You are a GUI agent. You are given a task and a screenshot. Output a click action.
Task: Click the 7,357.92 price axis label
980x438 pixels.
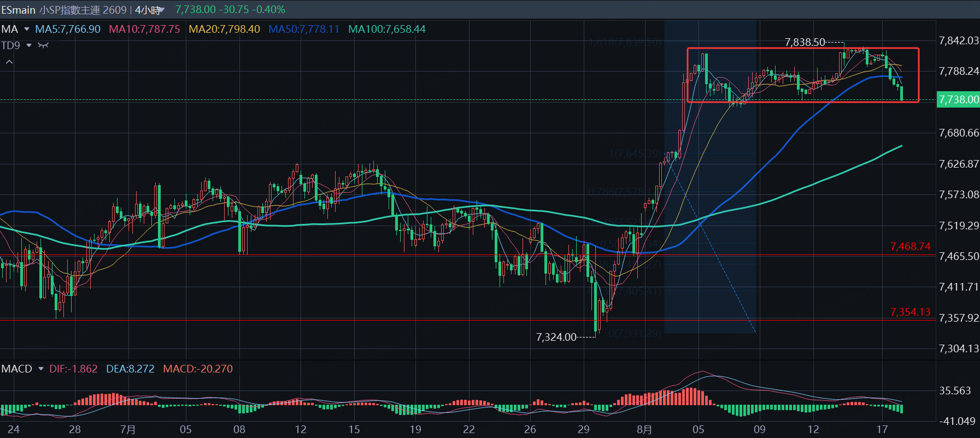959,318
